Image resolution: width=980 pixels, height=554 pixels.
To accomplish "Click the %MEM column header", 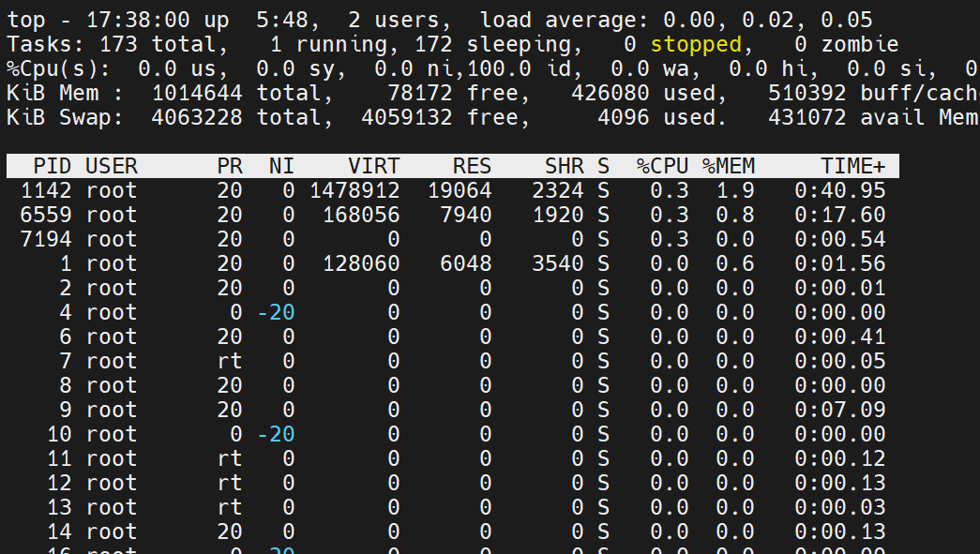I will (x=729, y=167).
